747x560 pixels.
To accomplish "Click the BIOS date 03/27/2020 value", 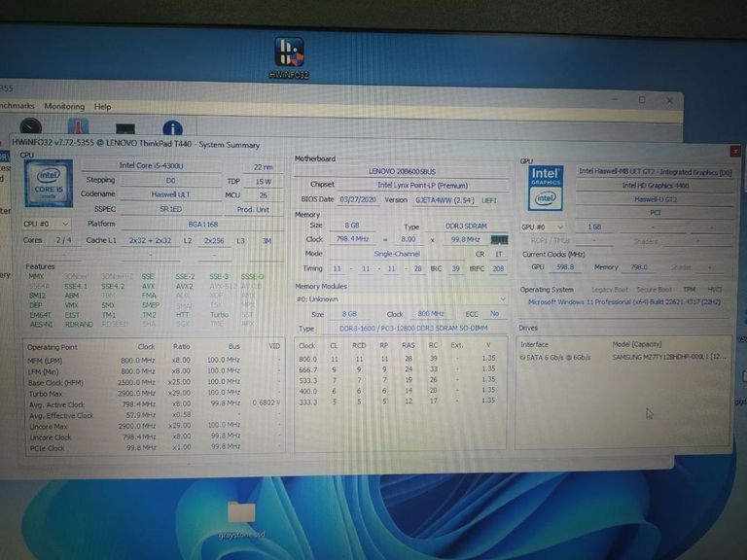I will [x=358, y=199].
